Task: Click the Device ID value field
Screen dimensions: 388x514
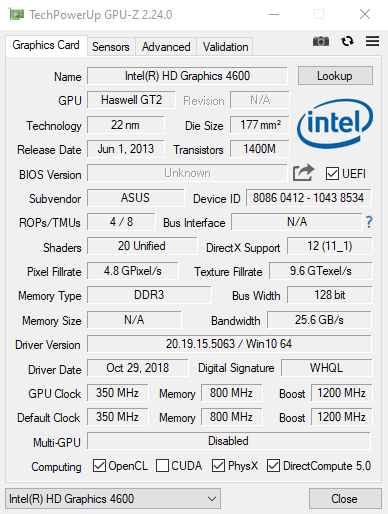Action: tap(308, 198)
